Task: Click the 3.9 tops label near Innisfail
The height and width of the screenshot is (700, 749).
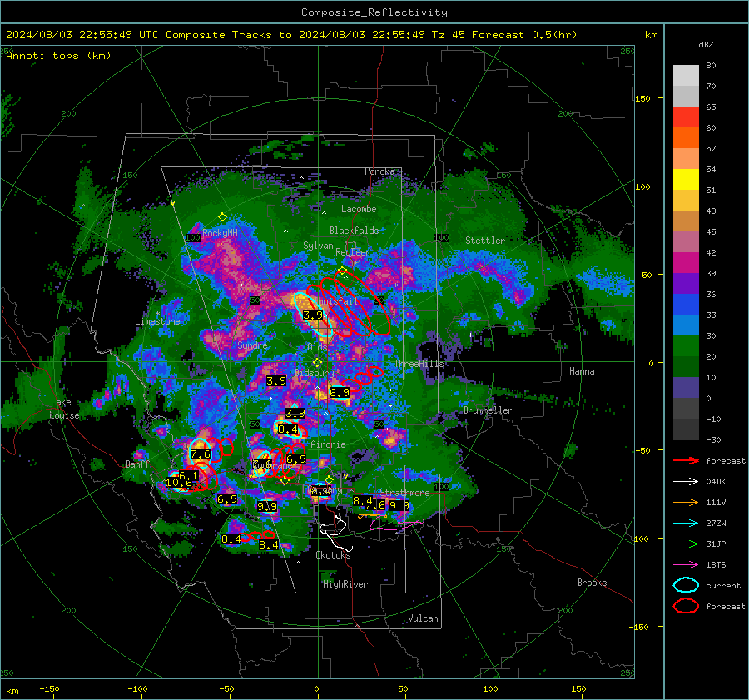Action: [x=313, y=315]
